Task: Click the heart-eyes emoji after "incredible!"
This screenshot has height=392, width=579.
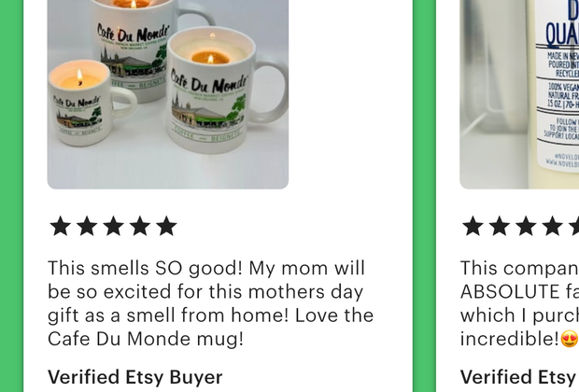Action: [569, 339]
